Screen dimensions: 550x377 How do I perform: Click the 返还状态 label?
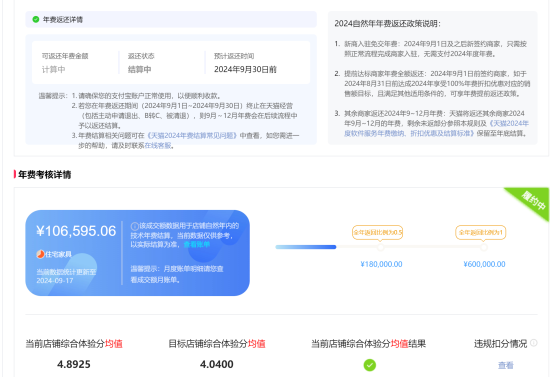(x=141, y=56)
